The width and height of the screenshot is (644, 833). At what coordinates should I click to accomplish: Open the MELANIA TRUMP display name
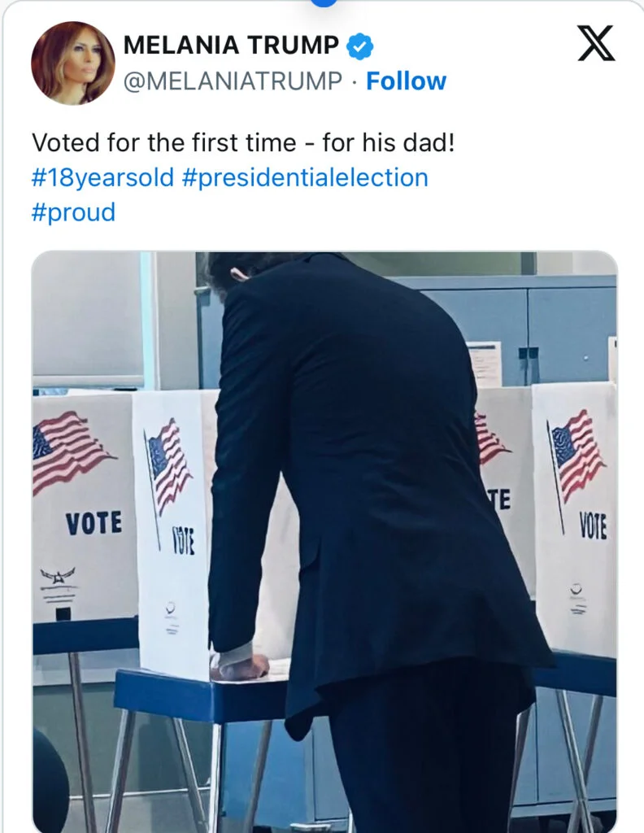pyautogui.click(x=231, y=45)
